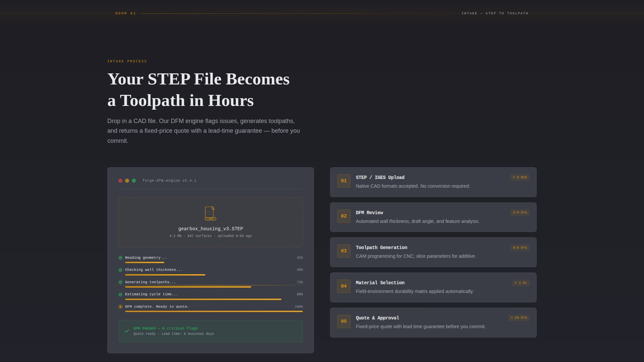
Task: Click the check icon beside Generating toolpaths
Action: point(120,282)
